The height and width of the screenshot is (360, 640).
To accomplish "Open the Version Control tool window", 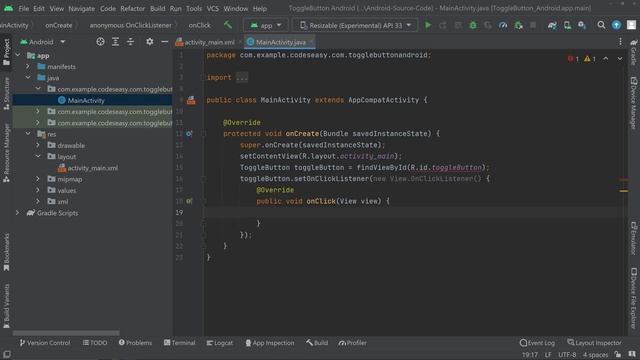I will click(45, 343).
